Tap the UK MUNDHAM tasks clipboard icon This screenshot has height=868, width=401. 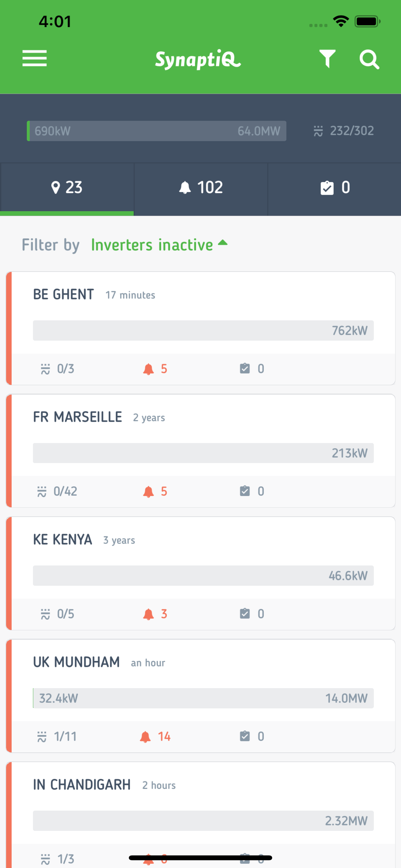pos(245,736)
